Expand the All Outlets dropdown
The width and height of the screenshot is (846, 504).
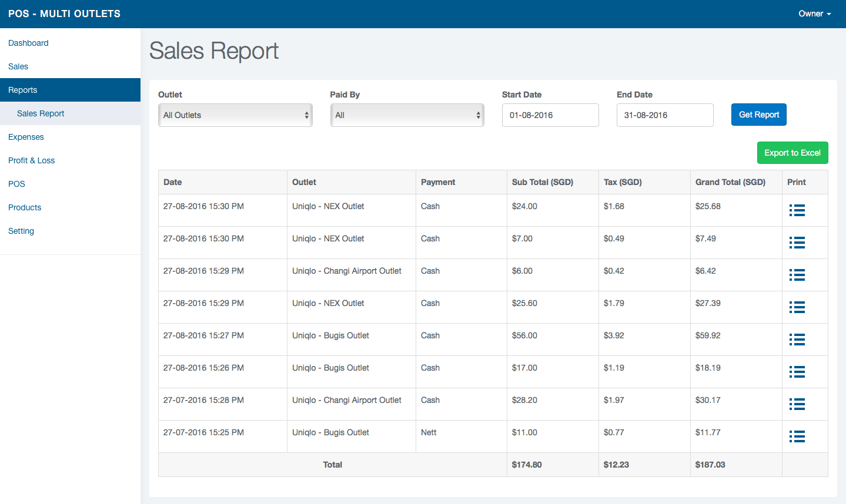235,115
